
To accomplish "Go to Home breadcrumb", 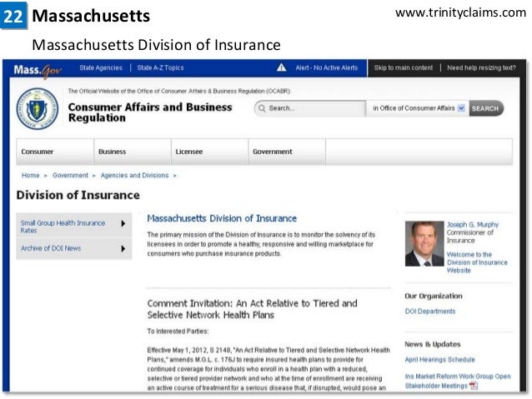I will click(31, 175).
